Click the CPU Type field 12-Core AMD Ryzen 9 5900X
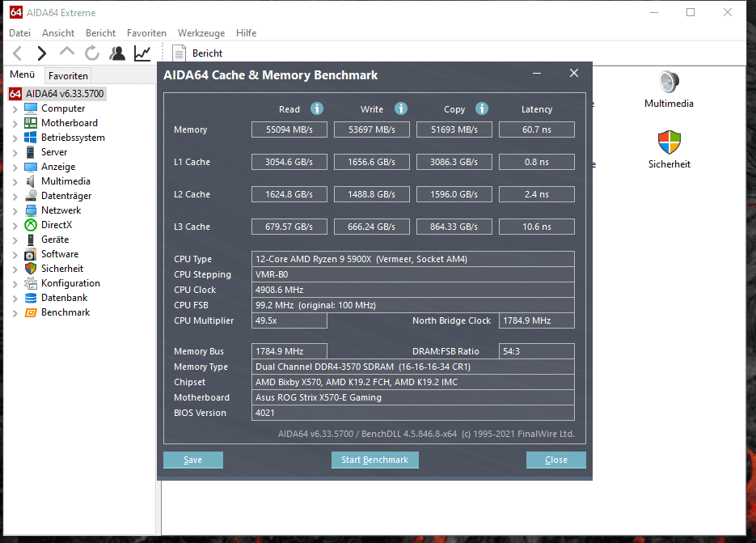 (x=412, y=259)
